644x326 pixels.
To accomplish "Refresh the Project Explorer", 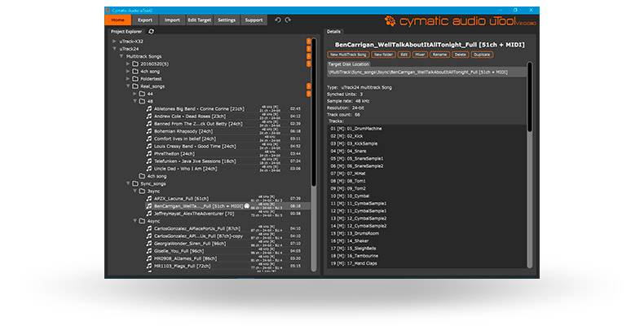I will pos(151,31).
